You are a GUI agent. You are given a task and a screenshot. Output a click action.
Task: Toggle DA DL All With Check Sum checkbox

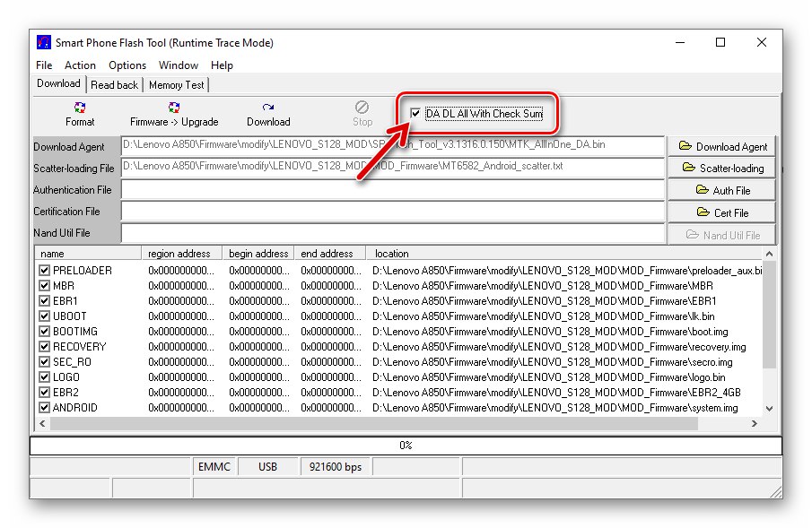pyautogui.click(x=415, y=113)
